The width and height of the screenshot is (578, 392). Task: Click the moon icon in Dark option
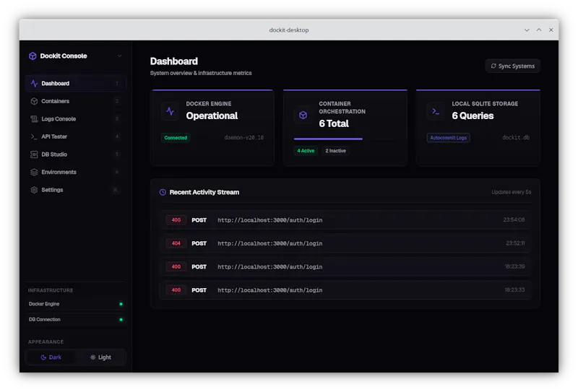[x=43, y=357]
